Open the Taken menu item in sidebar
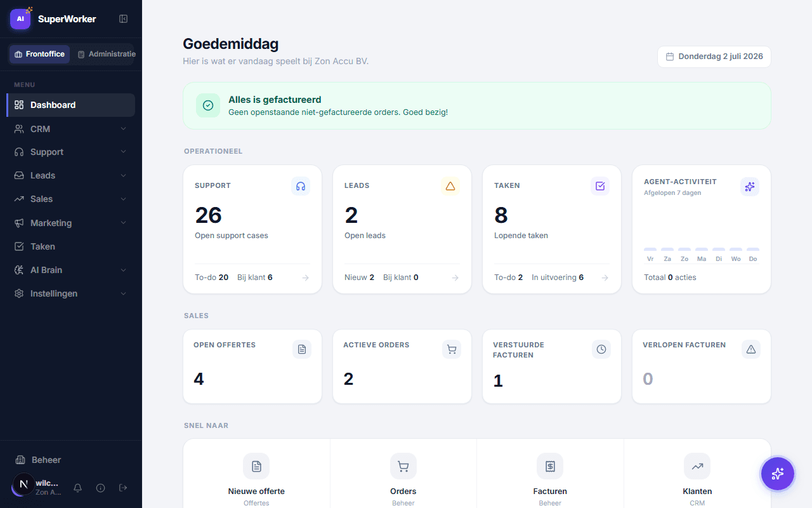This screenshot has height=508, width=812. [x=71, y=246]
